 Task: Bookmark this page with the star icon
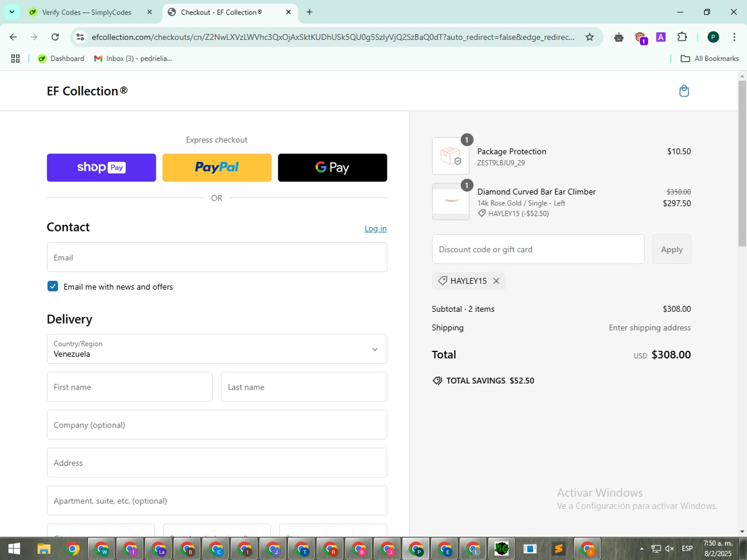[590, 37]
